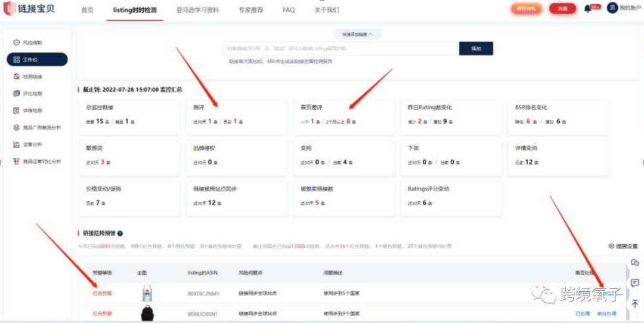This screenshot has width=644, height=323.
Task: Click 红色预警 label in the B08TBC2NMY row
Action: point(102,293)
